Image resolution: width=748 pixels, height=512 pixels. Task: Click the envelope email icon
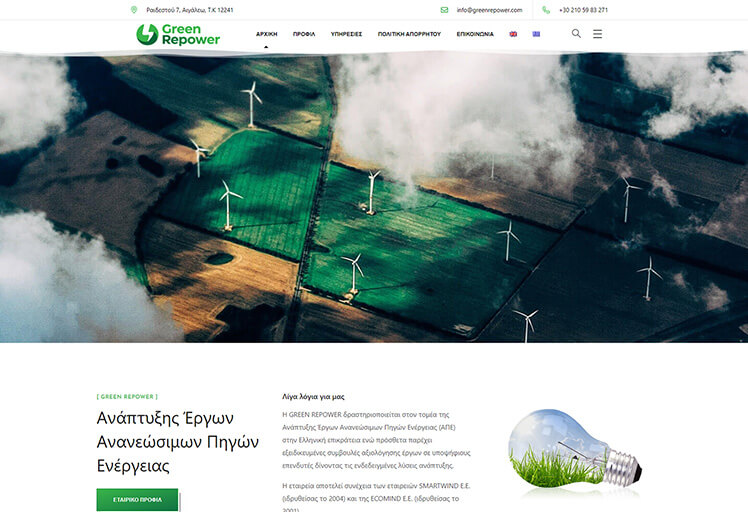444,10
